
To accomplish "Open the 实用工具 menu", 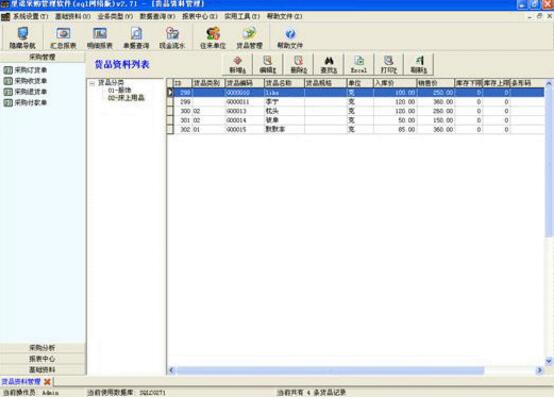I will (x=242, y=17).
